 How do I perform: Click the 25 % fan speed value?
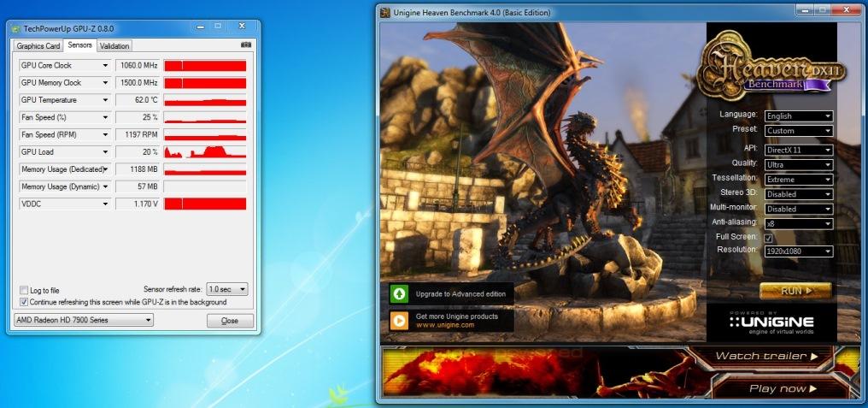coord(138,117)
